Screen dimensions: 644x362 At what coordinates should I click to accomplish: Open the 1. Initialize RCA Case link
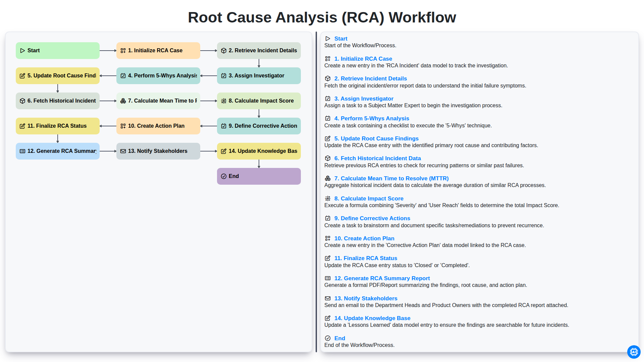click(x=363, y=59)
